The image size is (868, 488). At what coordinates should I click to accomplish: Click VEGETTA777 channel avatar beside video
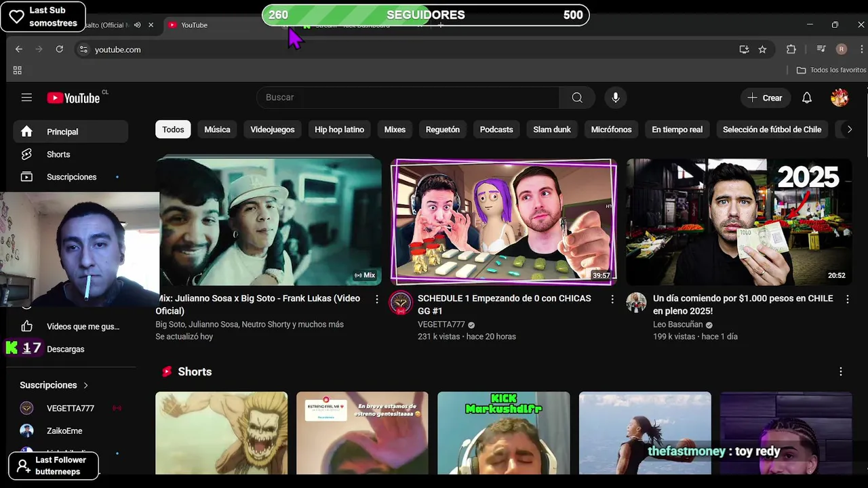click(x=401, y=303)
